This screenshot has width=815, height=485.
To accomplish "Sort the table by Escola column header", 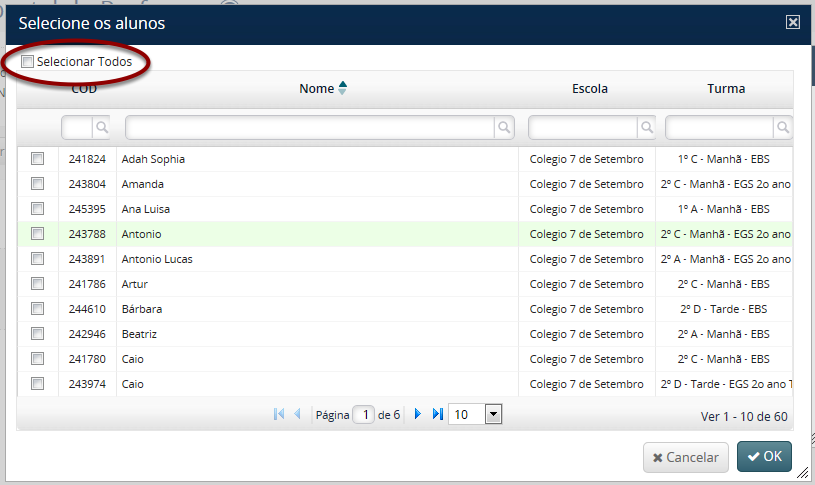I will pyautogui.click(x=589, y=88).
